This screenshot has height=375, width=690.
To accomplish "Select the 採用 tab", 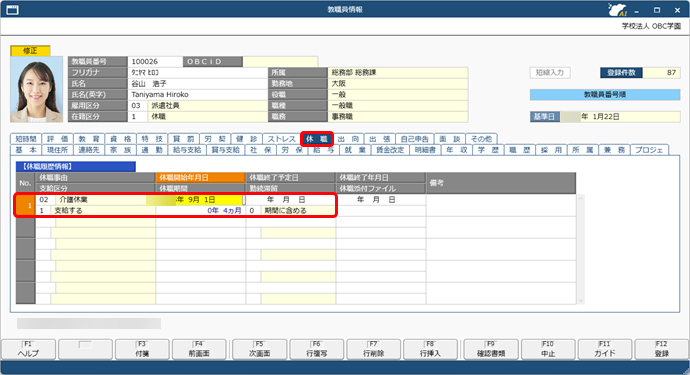I will point(551,150).
